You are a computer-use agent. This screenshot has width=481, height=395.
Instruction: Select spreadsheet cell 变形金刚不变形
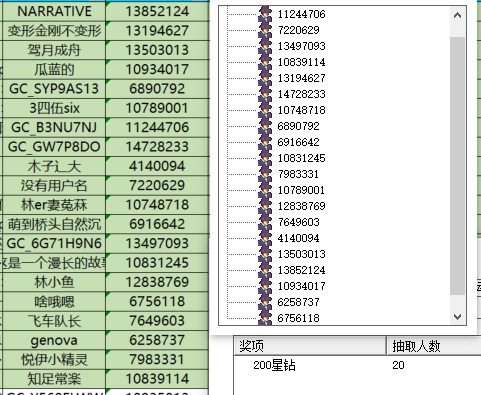pos(54,31)
